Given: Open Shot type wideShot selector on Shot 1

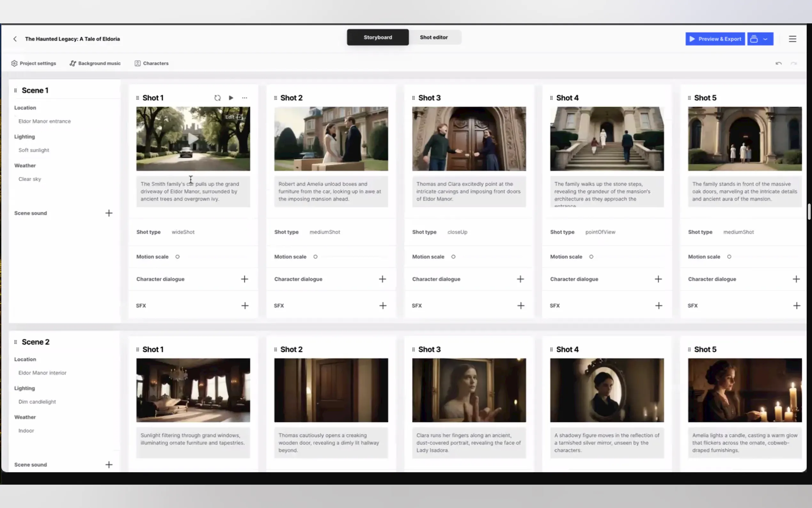Looking at the screenshot, I should [183, 232].
